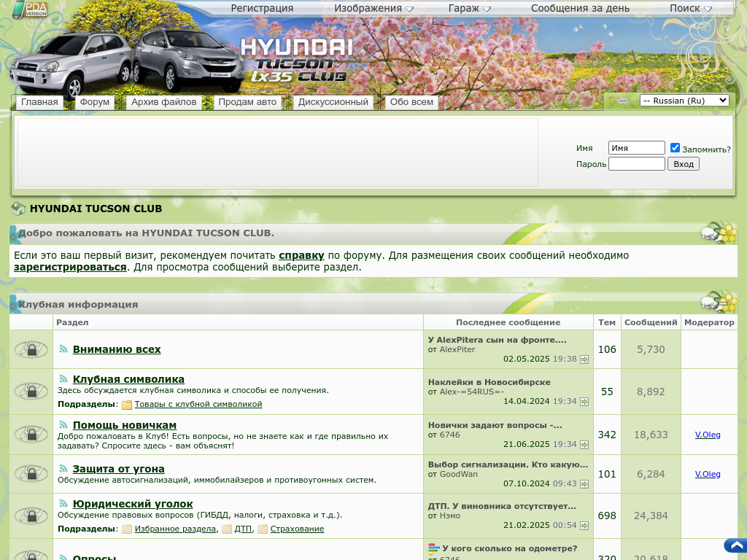This screenshot has width=747, height=560.
Task: Expand the Гараж dropdown menu
Action: (x=469, y=9)
